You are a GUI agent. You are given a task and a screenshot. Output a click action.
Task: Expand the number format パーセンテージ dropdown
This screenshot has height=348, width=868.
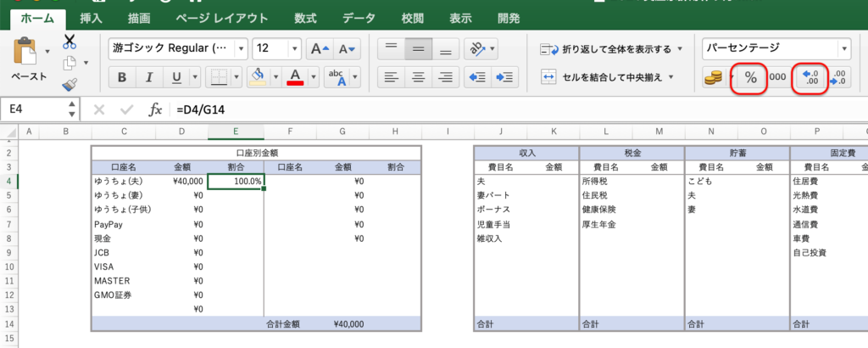coord(843,48)
